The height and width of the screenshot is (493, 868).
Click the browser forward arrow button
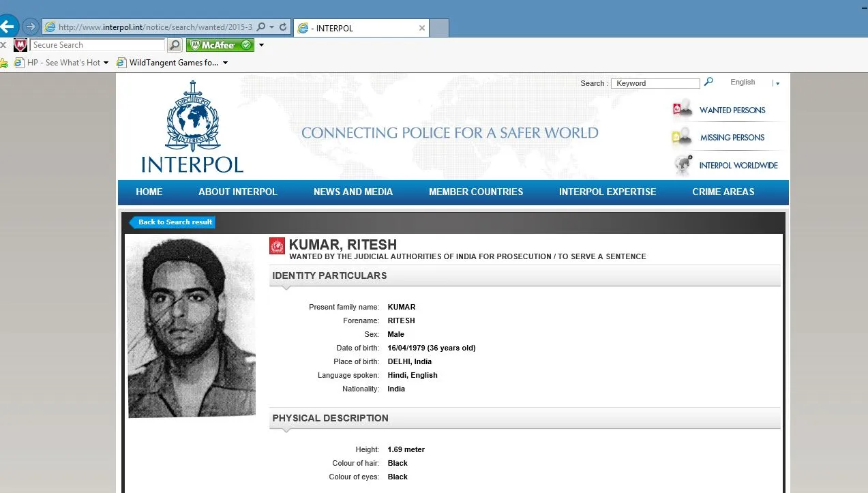click(x=30, y=27)
